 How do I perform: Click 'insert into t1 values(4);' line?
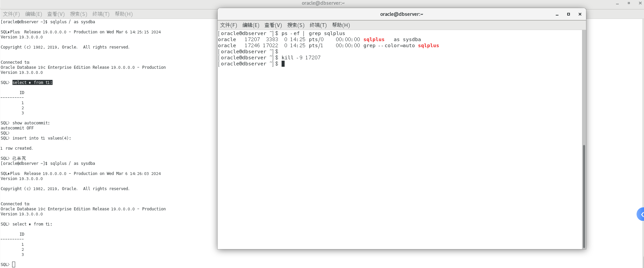pos(42,138)
